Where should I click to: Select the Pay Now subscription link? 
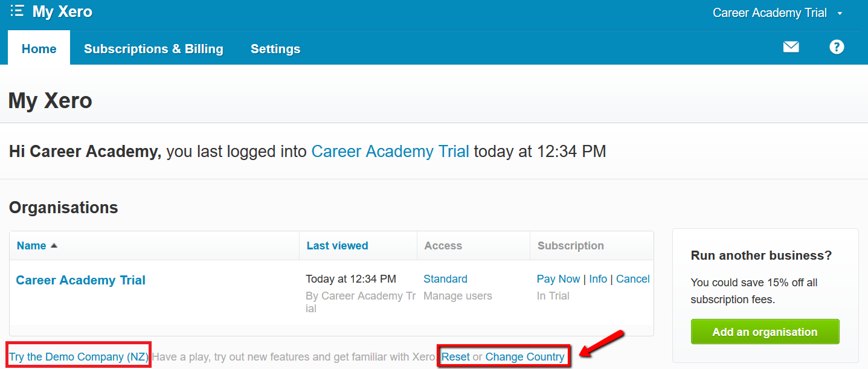click(558, 279)
